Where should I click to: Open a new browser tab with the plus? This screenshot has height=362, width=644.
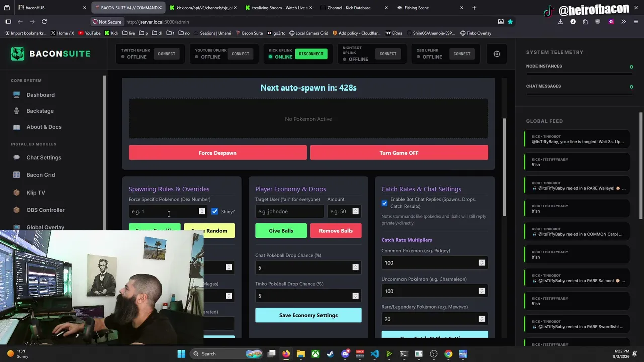(474, 8)
